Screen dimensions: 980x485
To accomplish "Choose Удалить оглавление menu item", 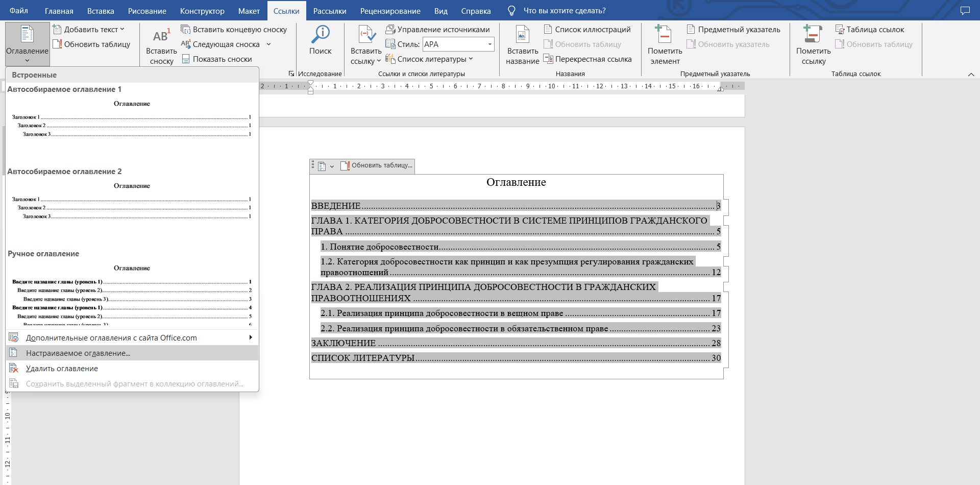I will coord(132,369).
